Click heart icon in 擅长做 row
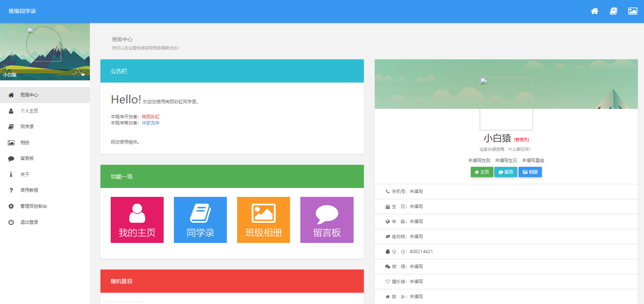Viewport: 644px width, 304px height. 387,281
